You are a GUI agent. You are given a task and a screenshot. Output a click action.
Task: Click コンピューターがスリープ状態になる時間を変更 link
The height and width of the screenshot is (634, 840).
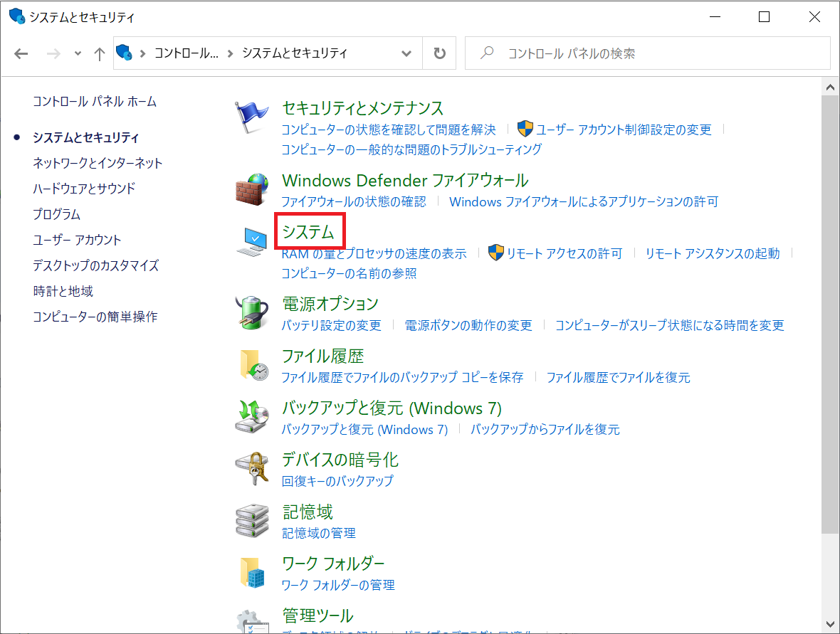click(x=670, y=326)
